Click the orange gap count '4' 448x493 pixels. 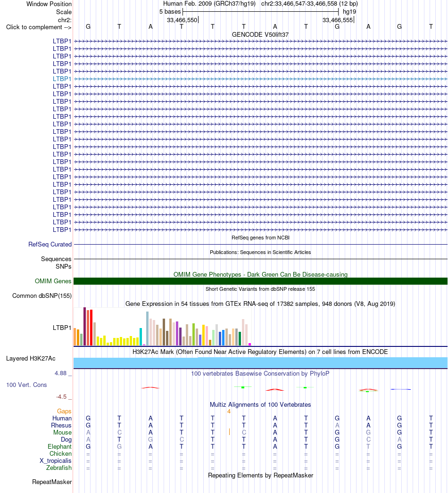coord(229,411)
